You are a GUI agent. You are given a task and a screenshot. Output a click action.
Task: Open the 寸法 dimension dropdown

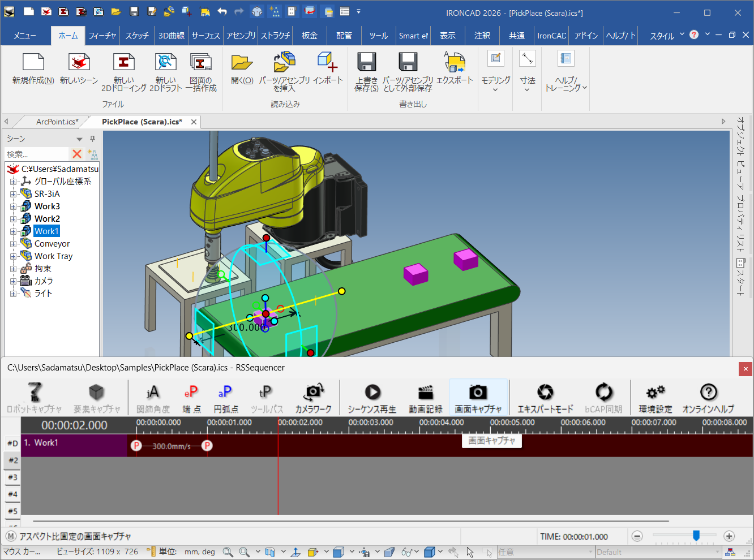click(x=527, y=70)
